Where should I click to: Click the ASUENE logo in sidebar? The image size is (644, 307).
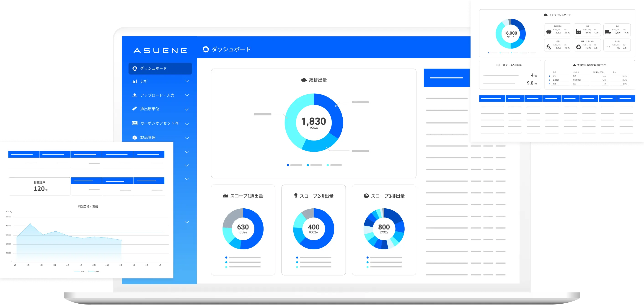coord(160,51)
